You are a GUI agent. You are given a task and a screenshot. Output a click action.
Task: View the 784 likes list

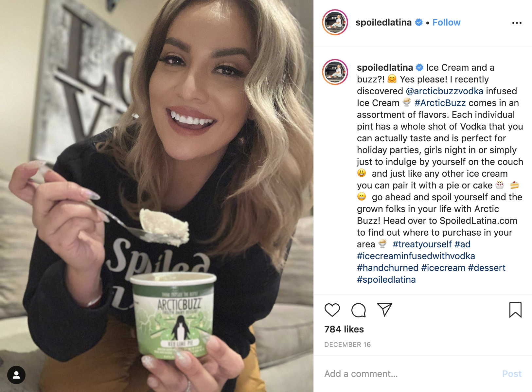click(x=344, y=329)
